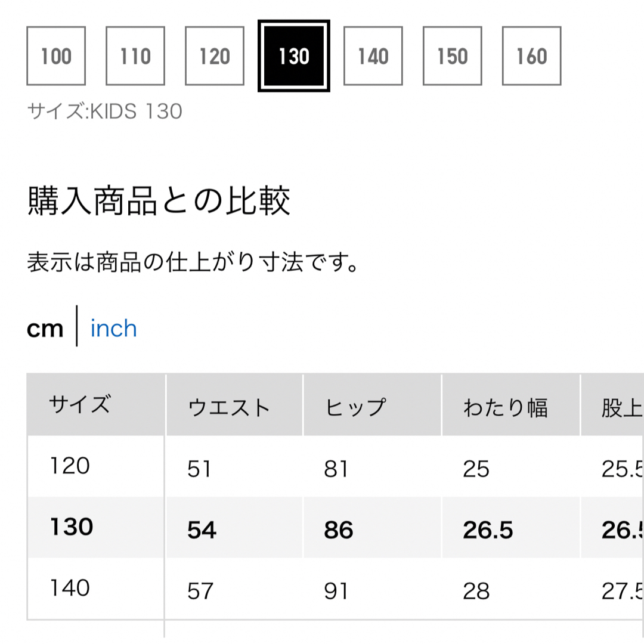
Task: Click the サイズ column header
Action: click(95, 404)
